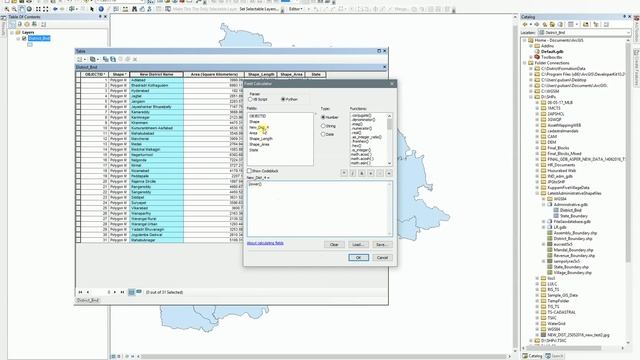Open About calculating fields link
This screenshot has height=360, width=640.
265,243
